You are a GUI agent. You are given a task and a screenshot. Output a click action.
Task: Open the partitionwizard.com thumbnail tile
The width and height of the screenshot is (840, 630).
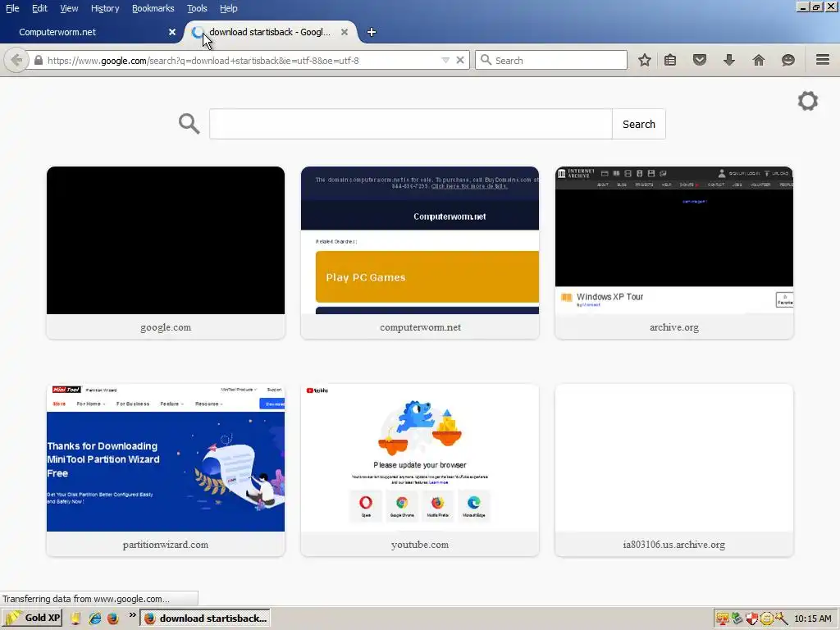[166, 470]
